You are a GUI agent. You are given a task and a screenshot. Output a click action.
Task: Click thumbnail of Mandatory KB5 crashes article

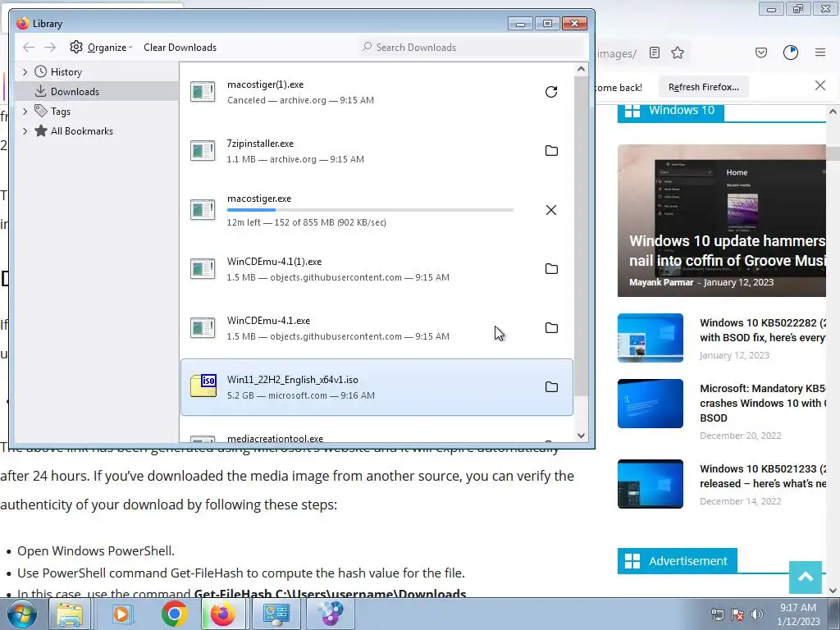pos(650,404)
